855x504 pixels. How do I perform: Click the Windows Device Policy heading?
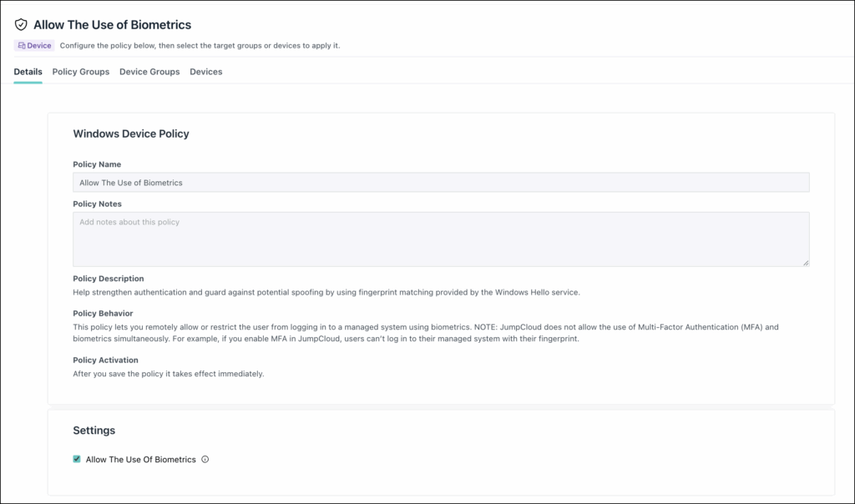click(x=131, y=134)
